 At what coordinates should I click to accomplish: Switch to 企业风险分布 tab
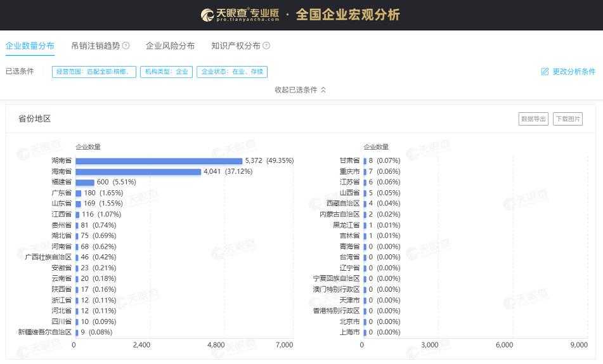(x=170, y=46)
